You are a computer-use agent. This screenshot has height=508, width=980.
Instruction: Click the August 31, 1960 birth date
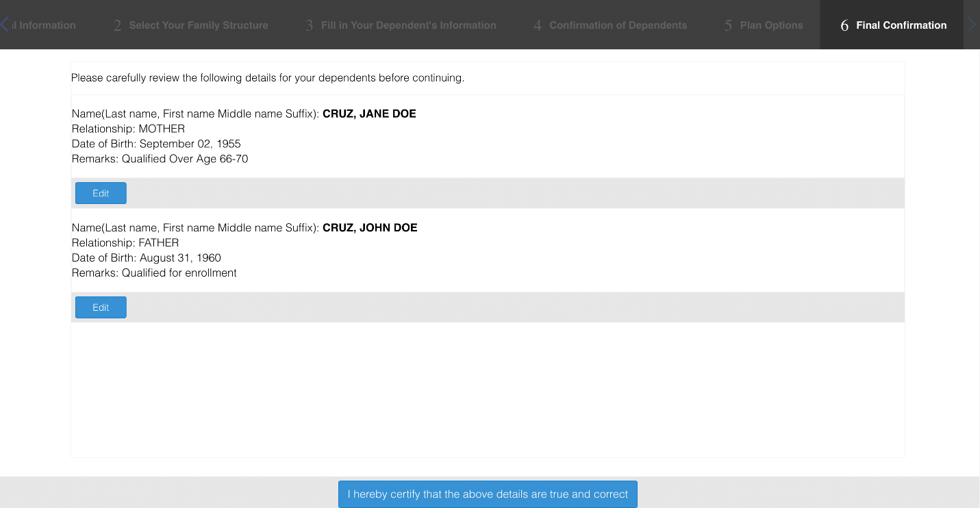[x=180, y=258]
